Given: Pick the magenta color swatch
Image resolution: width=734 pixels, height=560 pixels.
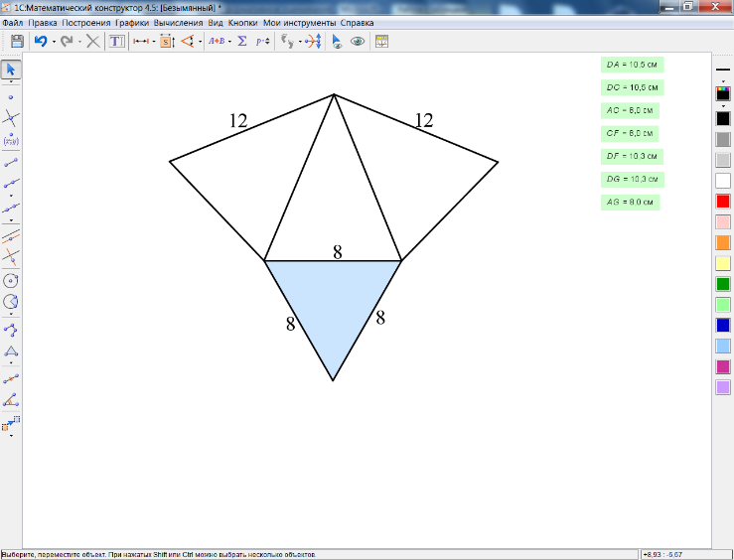Looking at the screenshot, I should point(723,366).
